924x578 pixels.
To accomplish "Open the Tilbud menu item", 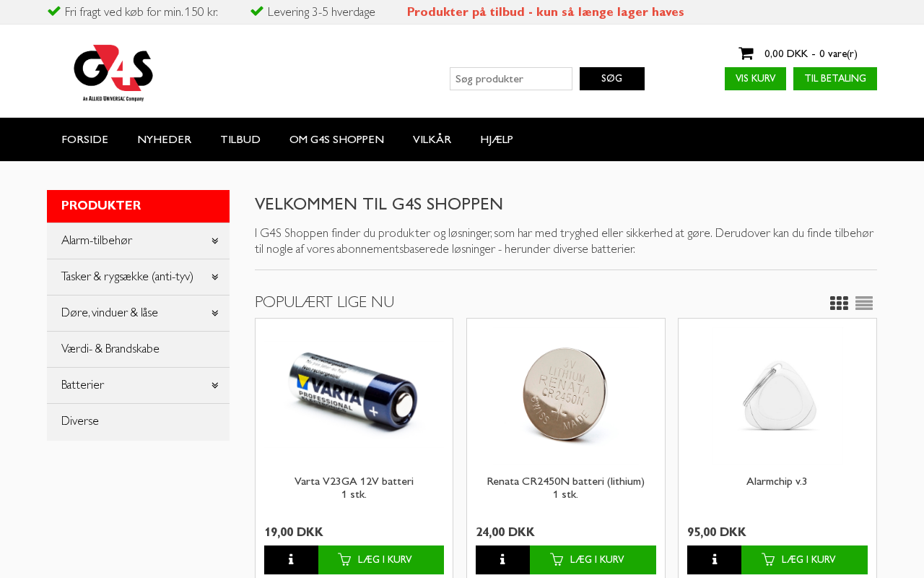I will click(x=240, y=139).
